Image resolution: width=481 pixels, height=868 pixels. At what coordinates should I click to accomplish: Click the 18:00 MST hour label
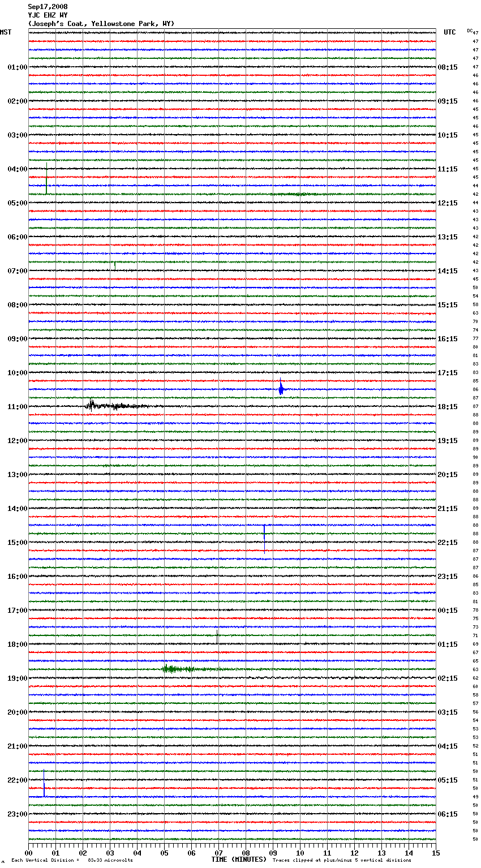(18, 644)
